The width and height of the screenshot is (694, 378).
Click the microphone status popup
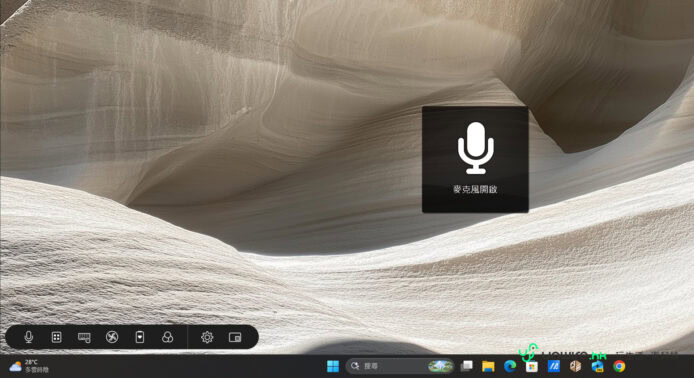pyautogui.click(x=475, y=159)
